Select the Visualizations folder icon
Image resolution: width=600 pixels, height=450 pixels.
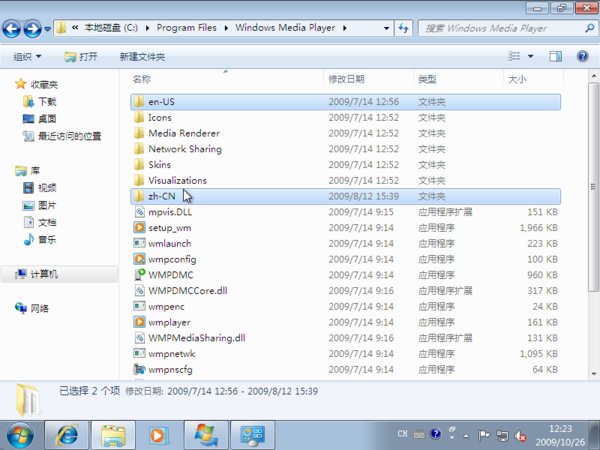pyautogui.click(x=139, y=180)
